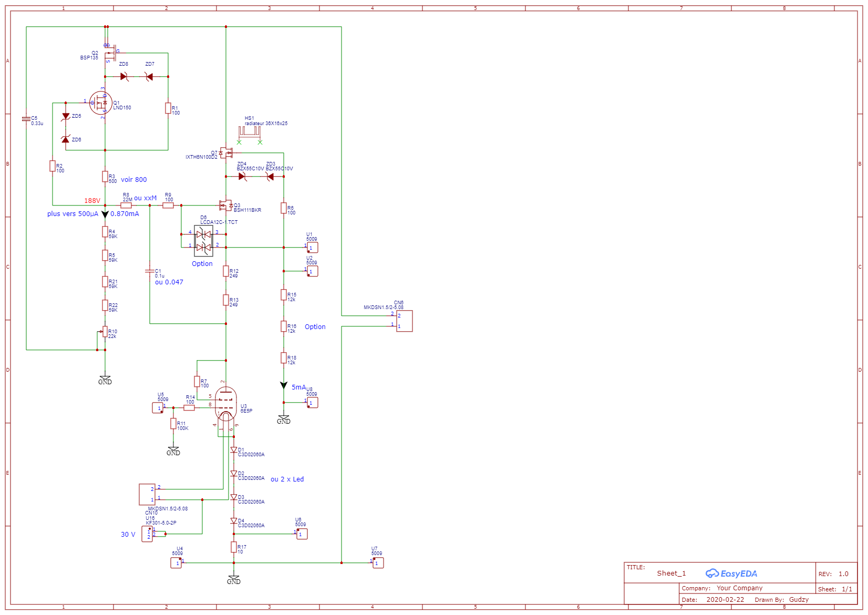Select the ZD8 zener diode symbol
This screenshot has height=615, width=868.
[x=124, y=77]
